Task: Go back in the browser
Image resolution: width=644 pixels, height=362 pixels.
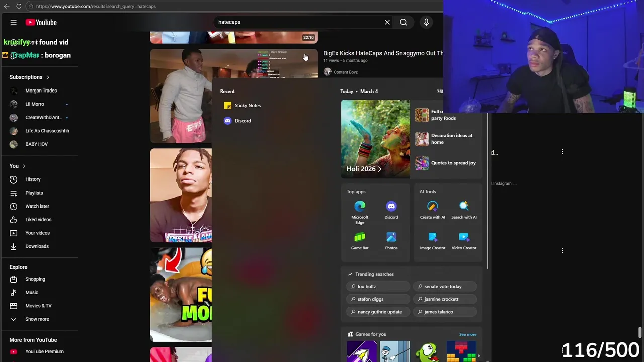Action: click(x=6, y=6)
